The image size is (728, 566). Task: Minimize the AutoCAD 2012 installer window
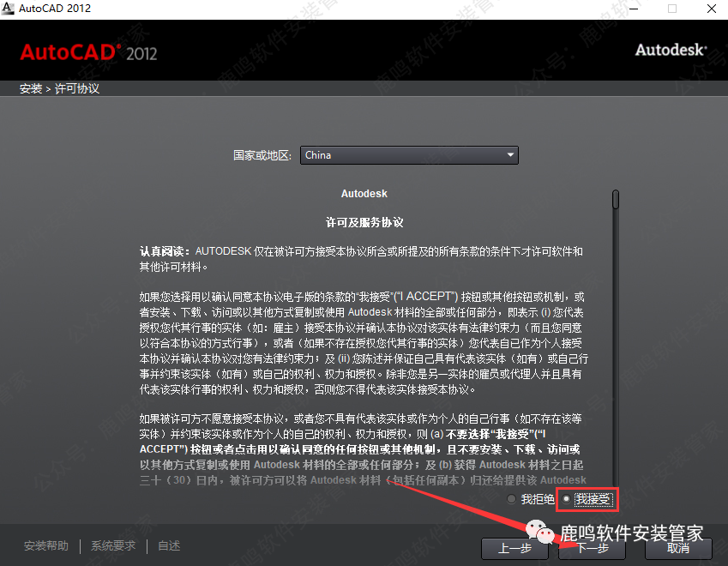point(632,9)
